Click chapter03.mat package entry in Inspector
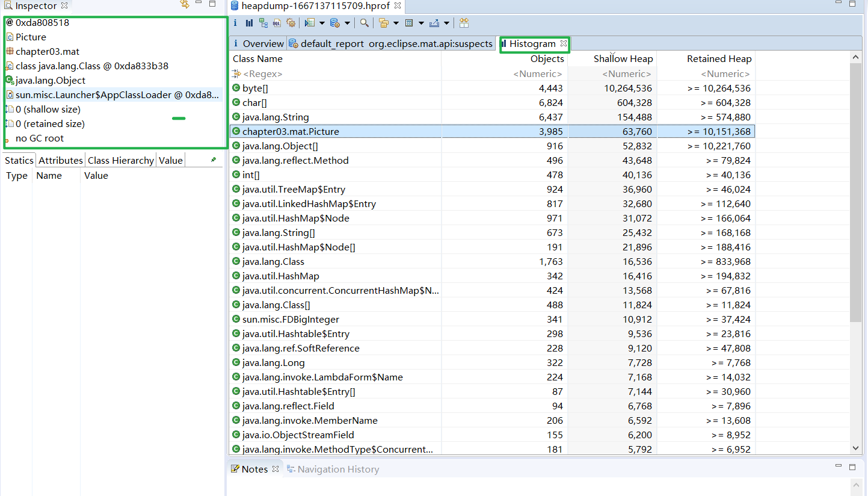Viewport: 868px width, 496px height. [x=48, y=51]
